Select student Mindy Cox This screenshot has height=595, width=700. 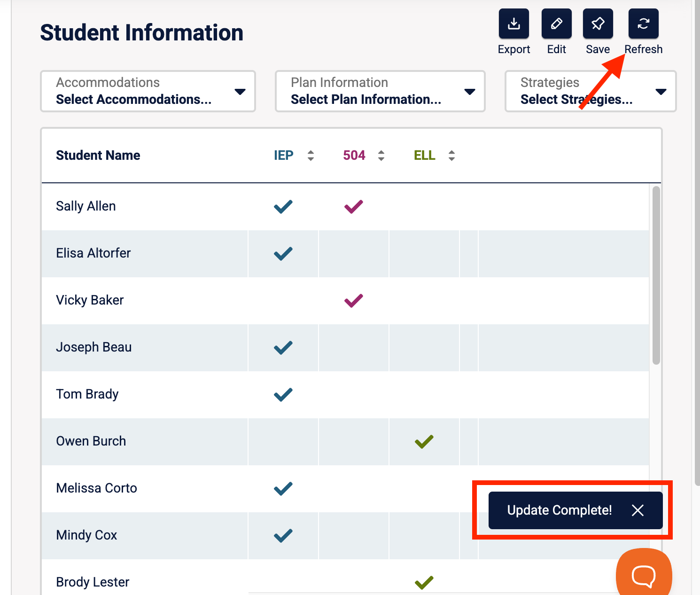click(86, 535)
